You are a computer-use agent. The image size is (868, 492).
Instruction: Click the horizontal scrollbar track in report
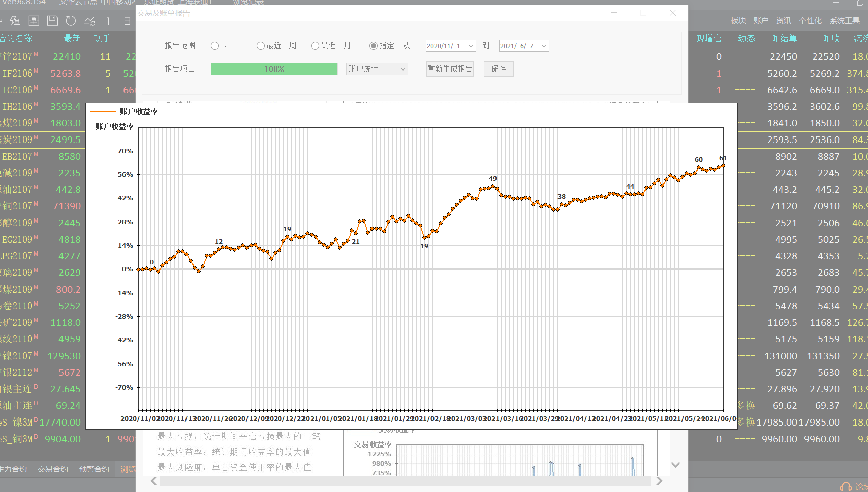406,481
